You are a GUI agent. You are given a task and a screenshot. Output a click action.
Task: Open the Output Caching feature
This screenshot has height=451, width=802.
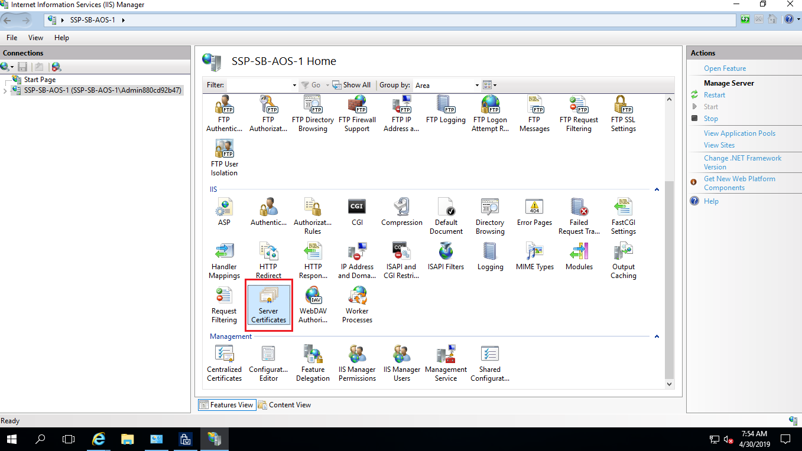click(x=623, y=260)
